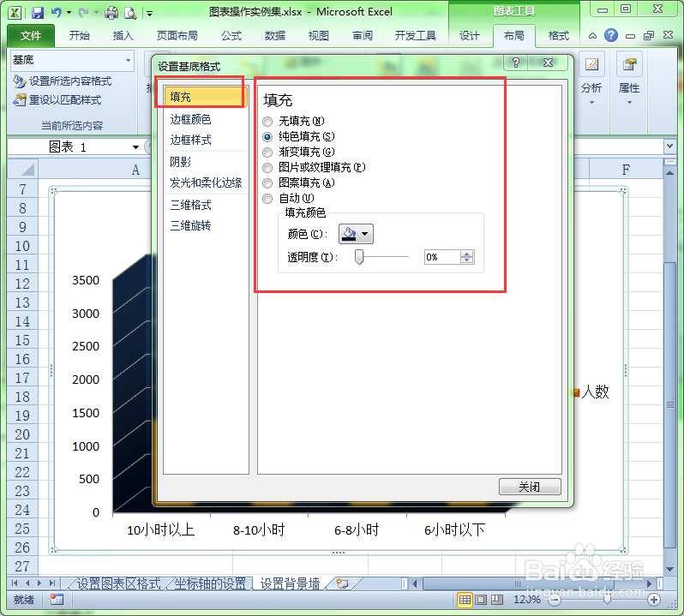The width and height of the screenshot is (684, 616).
Task: Switch to Page Layout view icon
Action: [x=481, y=600]
